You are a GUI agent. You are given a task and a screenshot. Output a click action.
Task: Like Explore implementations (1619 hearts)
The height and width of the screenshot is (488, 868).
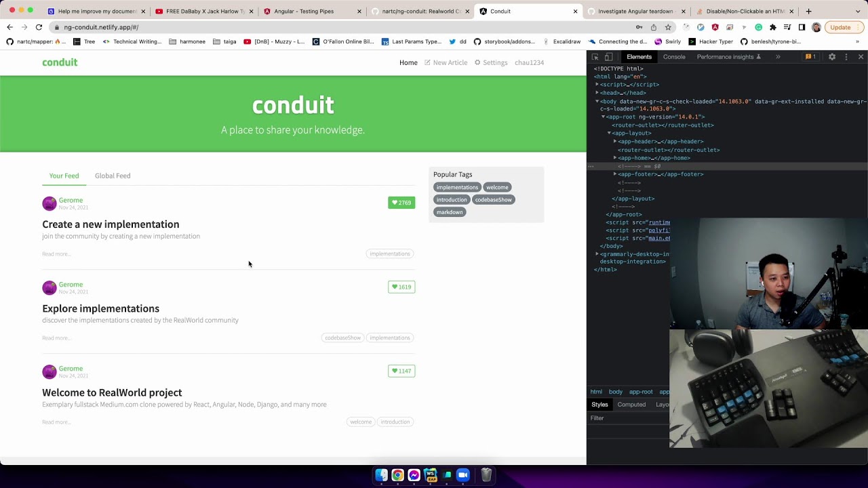click(401, 287)
